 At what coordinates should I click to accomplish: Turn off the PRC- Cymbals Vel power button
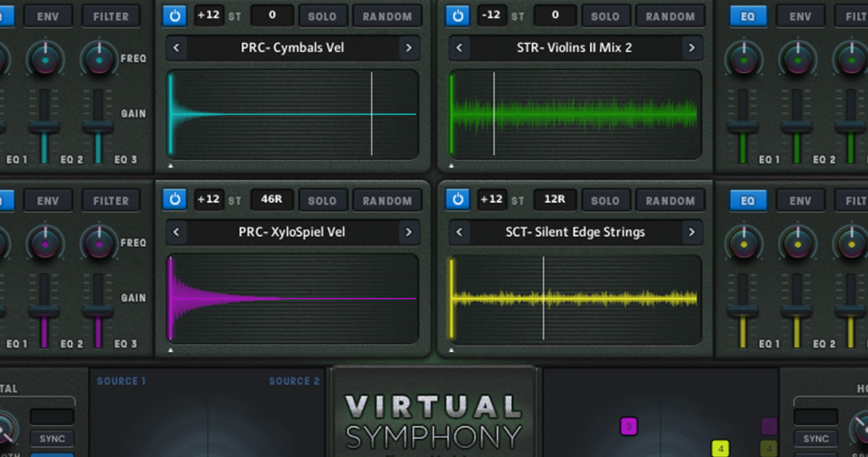tap(175, 16)
